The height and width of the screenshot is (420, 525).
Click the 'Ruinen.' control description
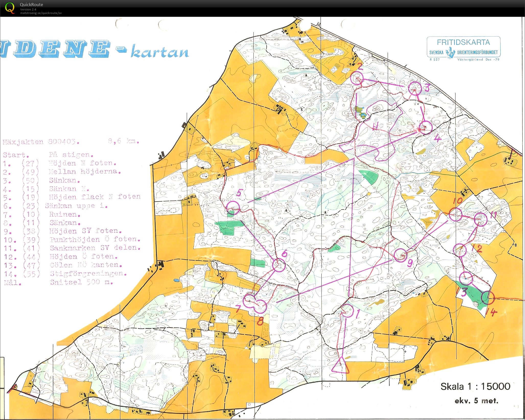[65, 214]
